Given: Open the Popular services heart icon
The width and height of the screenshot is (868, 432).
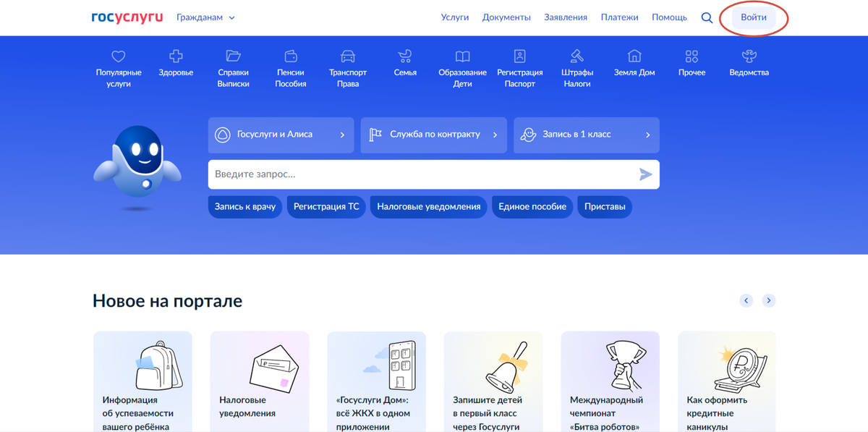Looking at the screenshot, I should [x=119, y=56].
